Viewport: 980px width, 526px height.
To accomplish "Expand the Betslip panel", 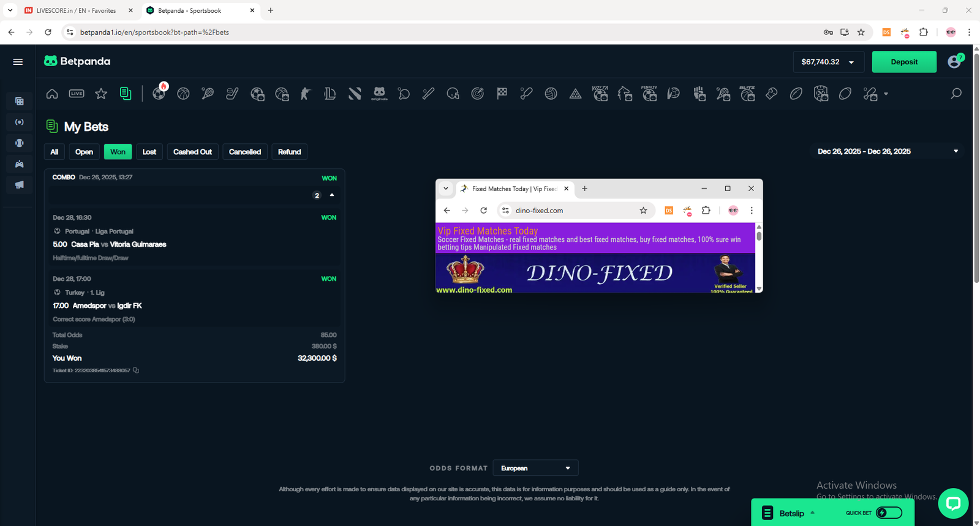I will (791, 513).
